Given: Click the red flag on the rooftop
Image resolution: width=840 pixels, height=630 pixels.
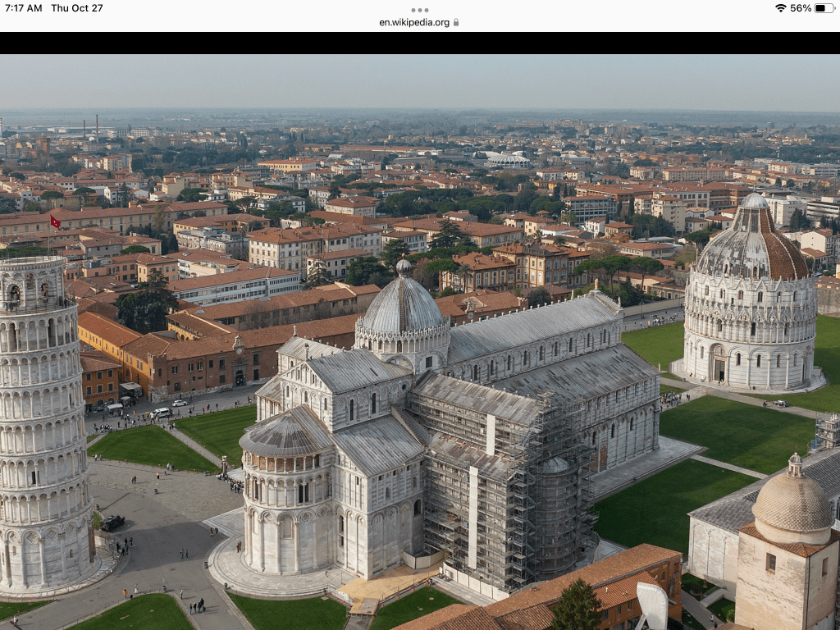Looking at the screenshot, I should tap(55, 221).
